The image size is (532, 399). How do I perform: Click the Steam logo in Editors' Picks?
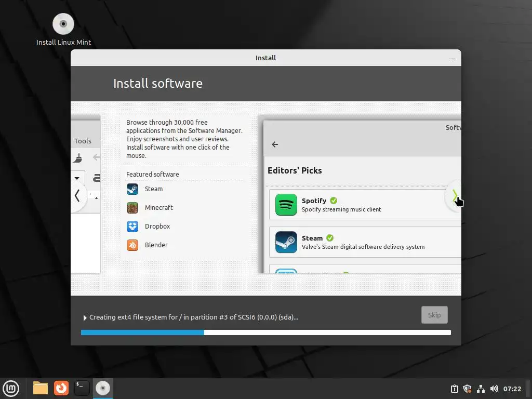point(286,242)
